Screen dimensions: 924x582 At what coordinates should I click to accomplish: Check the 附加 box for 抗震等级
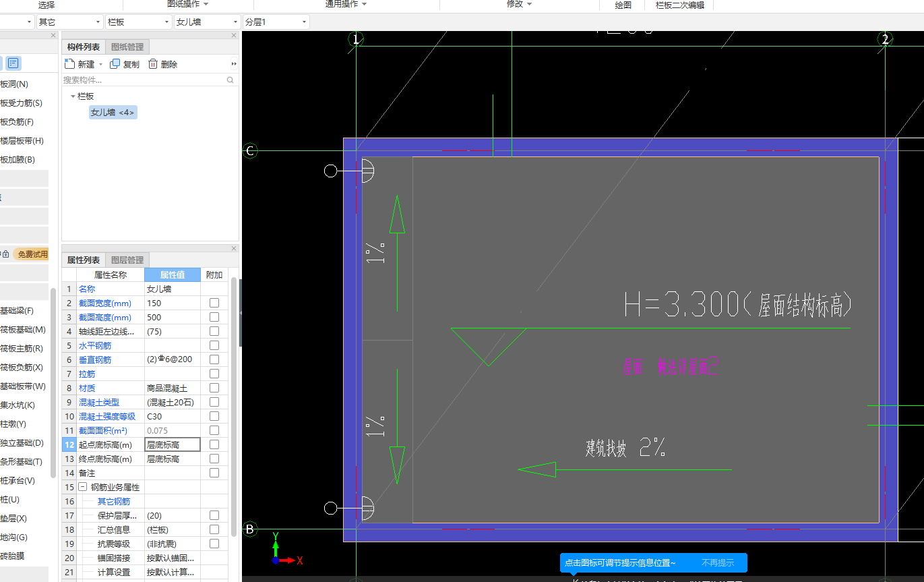pyautogui.click(x=214, y=544)
